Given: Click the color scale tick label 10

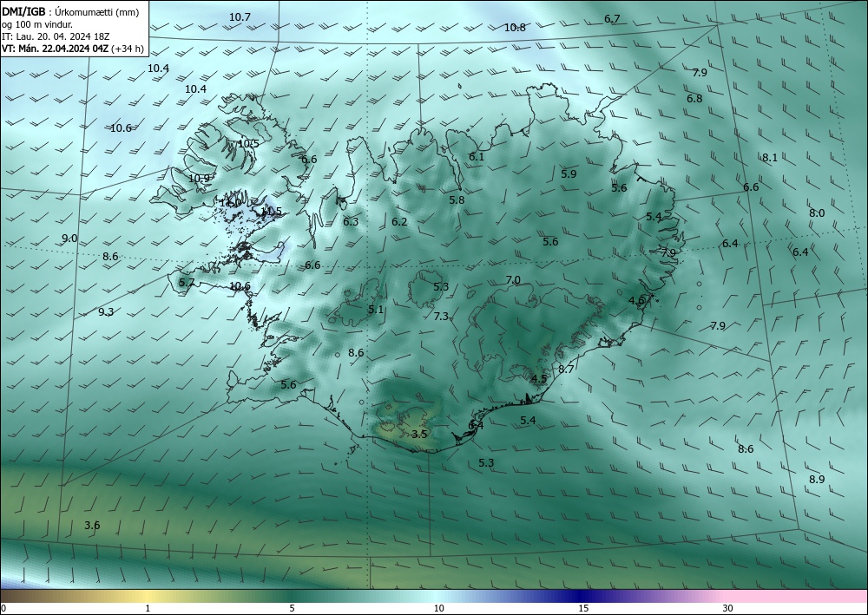Looking at the screenshot, I should 438,609.
